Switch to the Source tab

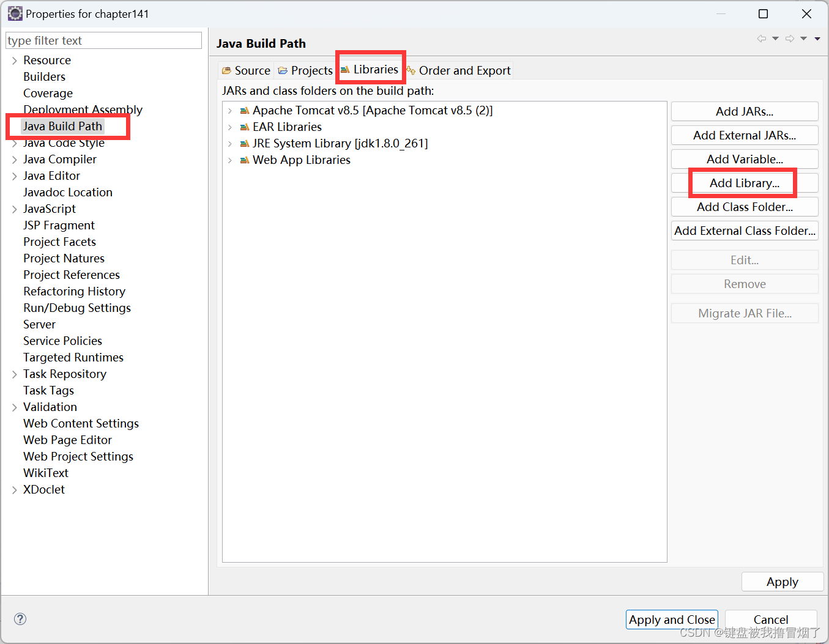coord(246,70)
